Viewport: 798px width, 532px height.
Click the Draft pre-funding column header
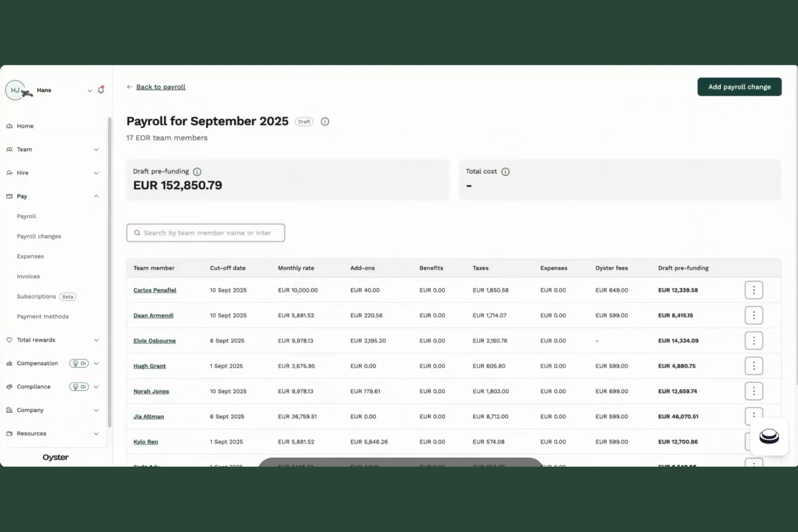pyautogui.click(x=683, y=268)
